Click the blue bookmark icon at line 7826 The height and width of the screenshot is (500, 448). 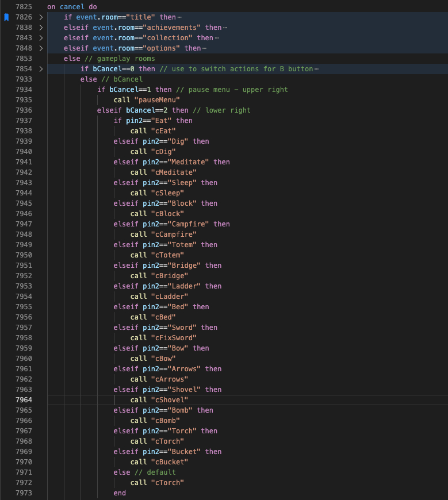[6, 17]
